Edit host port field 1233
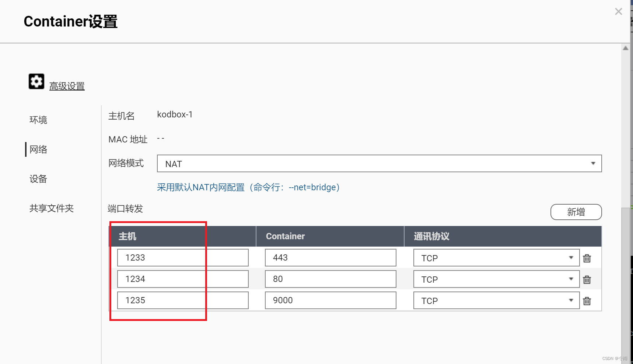This screenshot has width=633, height=364. coord(183,258)
